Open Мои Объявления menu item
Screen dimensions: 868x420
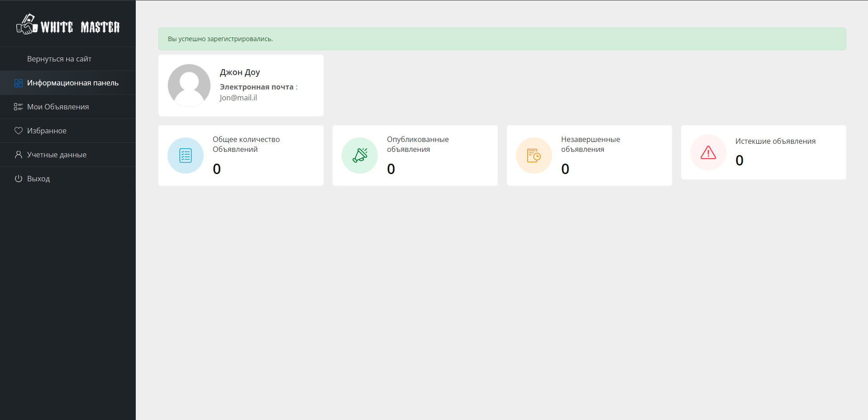click(58, 107)
